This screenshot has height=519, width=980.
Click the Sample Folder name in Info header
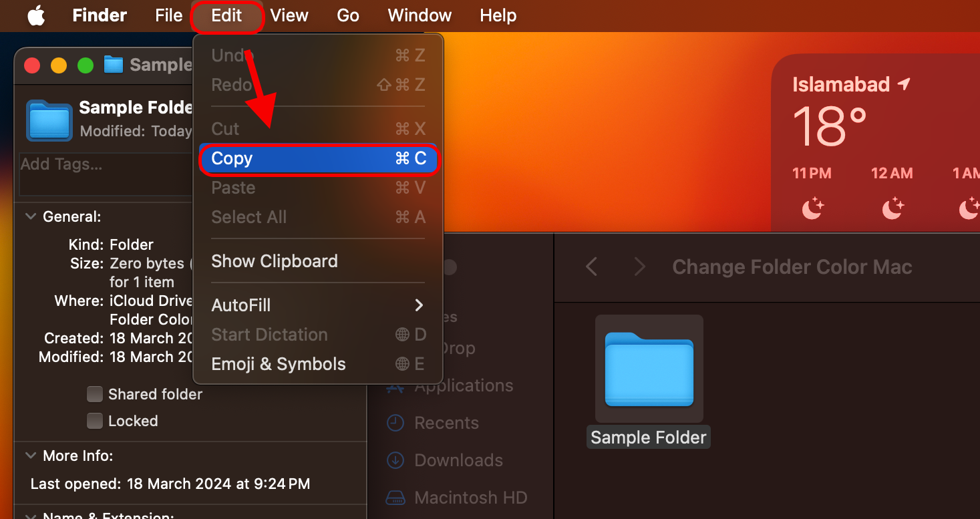(x=136, y=108)
